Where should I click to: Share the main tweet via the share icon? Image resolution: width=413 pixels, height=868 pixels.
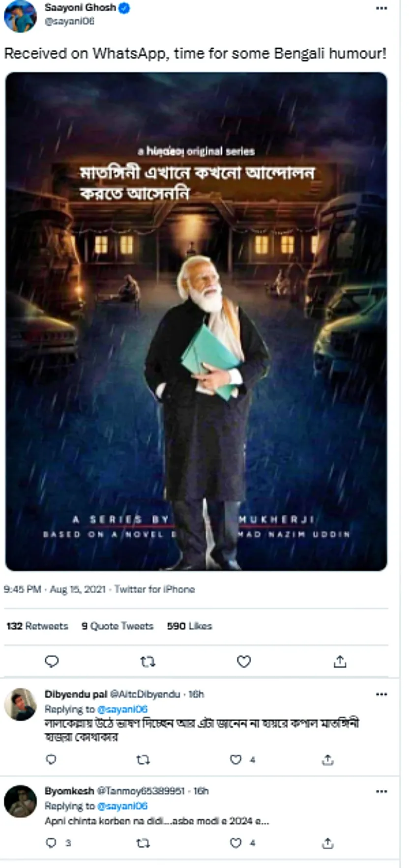tap(340, 662)
